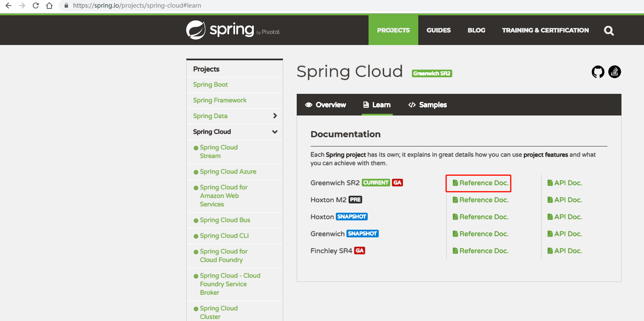The height and width of the screenshot is (321, 644).
Task: Open the GUIDES nav item
Action: click(439, 30)
